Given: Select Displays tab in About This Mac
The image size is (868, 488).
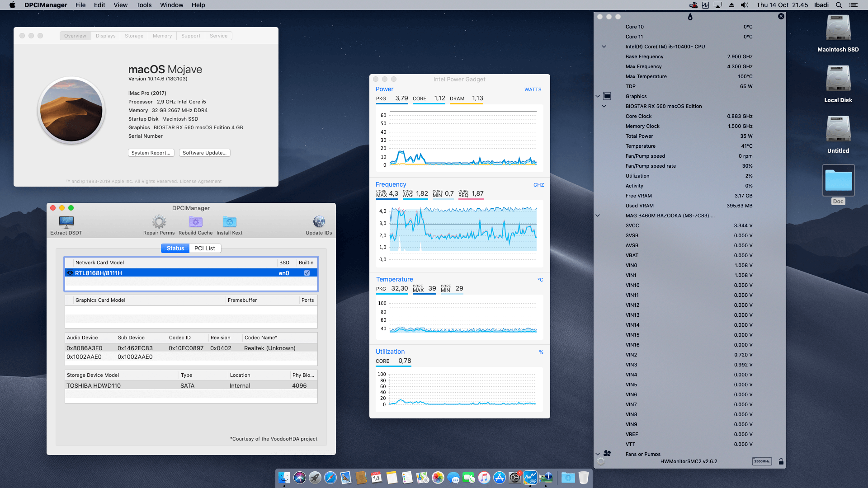Looking at the screenshot, I should point(105,36).
